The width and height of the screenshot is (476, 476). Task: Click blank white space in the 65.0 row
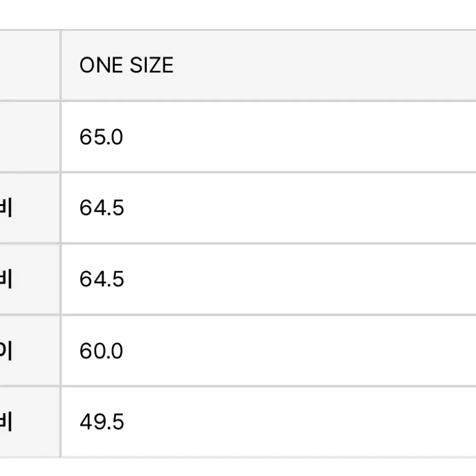(x=304, y=137)
